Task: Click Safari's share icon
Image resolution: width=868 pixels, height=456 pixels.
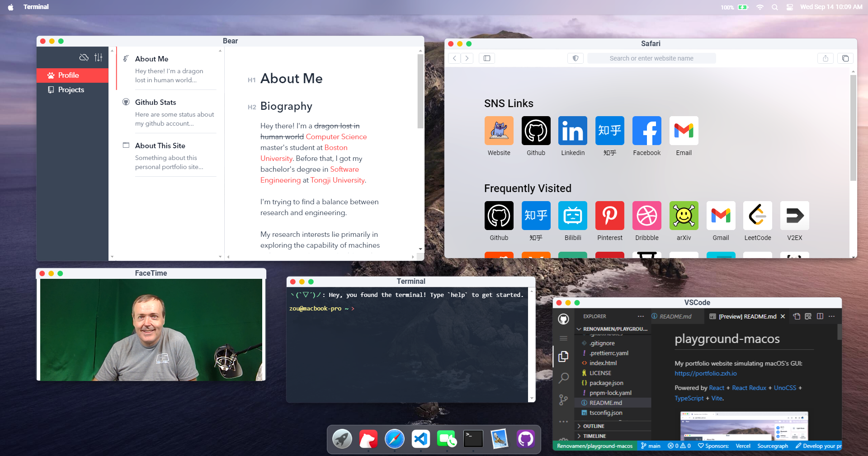Action: pyautogui.click(x=826, y=58)
